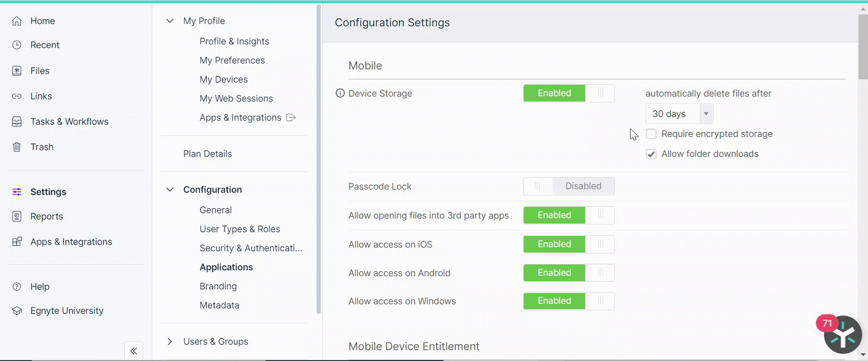Click the Egnyte University graduation cap icon
Viewport: 868px width, 361px height.
click(x=17, y=311)
